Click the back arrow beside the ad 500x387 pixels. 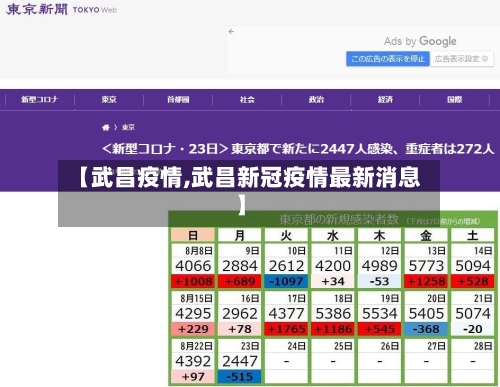click(x=231, y=31)
